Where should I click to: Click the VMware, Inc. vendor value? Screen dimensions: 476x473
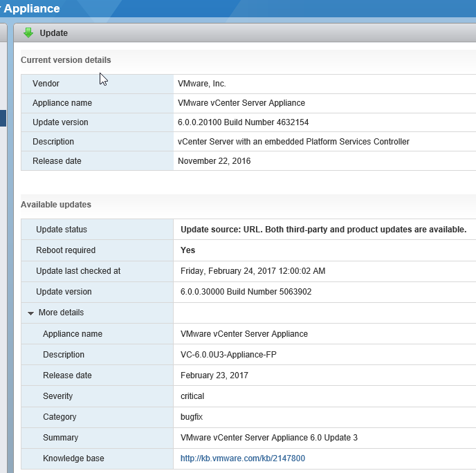[x=202, y=84]
